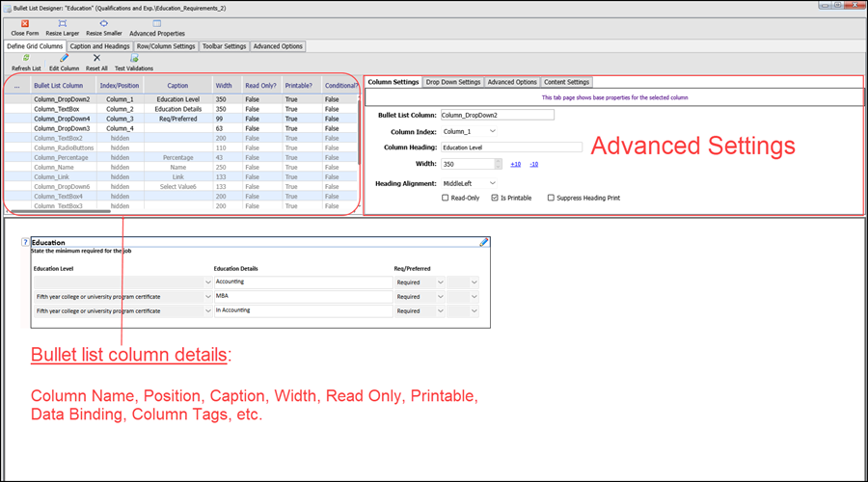Screen dimensions: 868x482
Task: Open Required dropdown in 'In Accounting' row
Action: [x=441, y=311]
